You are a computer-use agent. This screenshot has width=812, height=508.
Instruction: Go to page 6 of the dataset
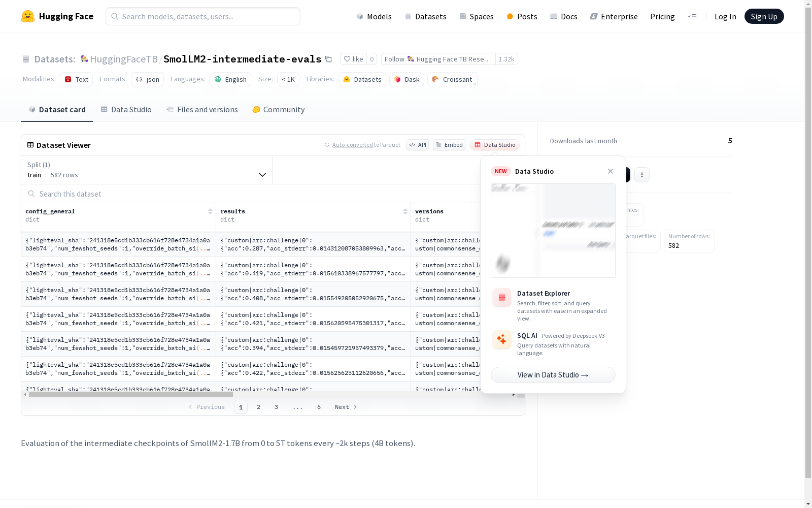click(x=319, y=407)
